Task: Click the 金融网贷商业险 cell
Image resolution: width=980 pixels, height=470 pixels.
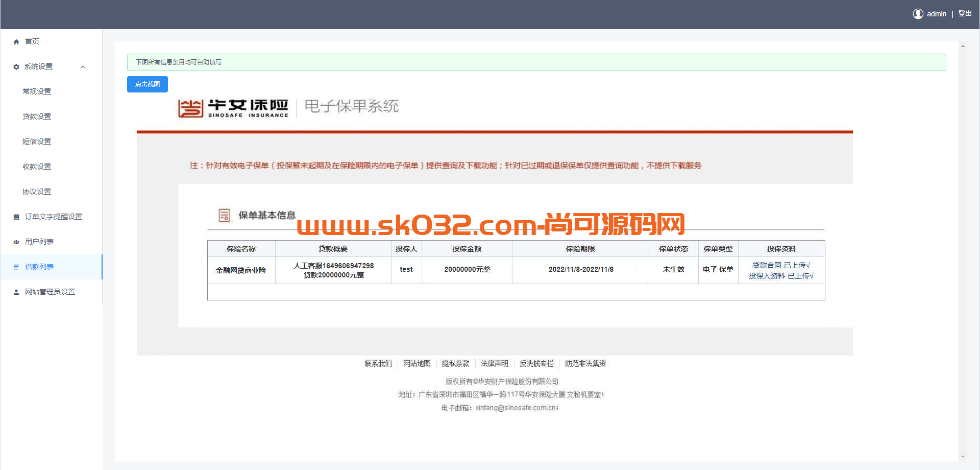Action: coord(241,270)
